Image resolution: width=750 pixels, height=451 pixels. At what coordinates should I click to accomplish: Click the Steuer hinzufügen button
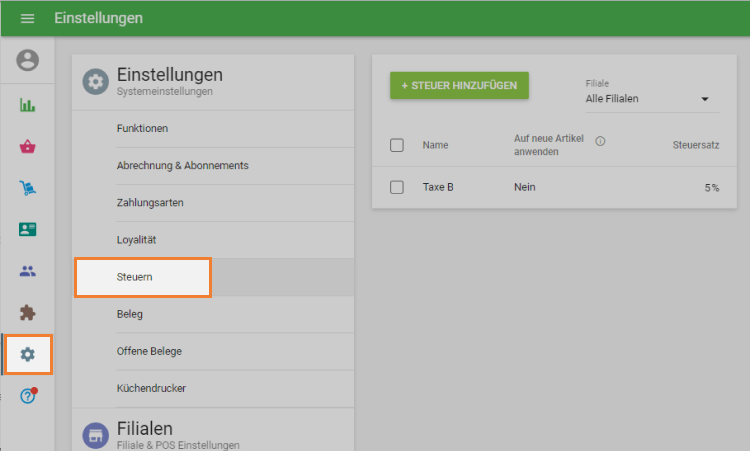click(x=459, y=86)
